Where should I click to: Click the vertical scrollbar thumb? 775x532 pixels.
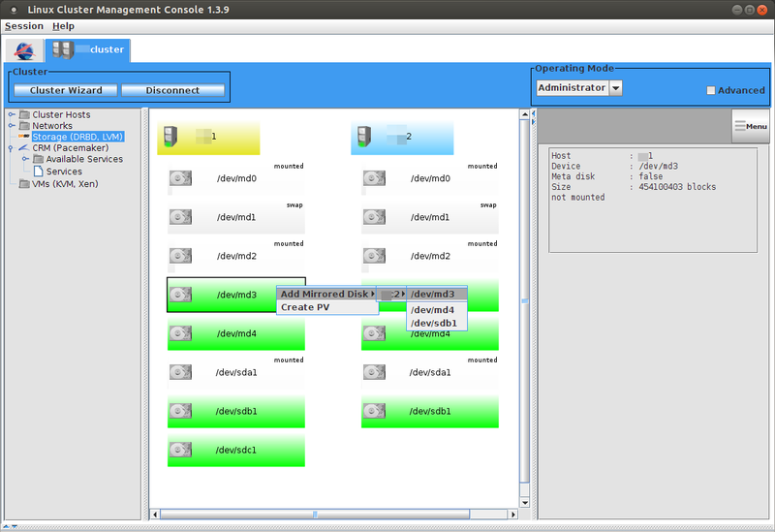coord(524,300)
